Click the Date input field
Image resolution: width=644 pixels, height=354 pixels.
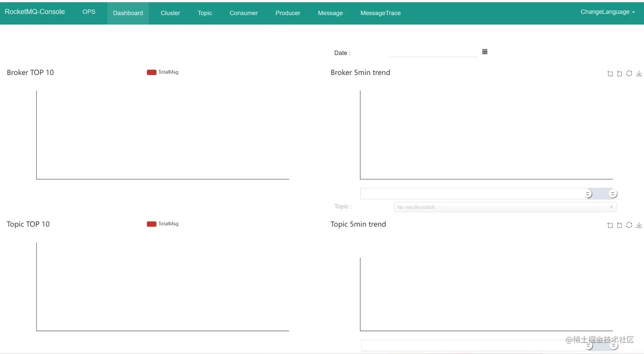point(433,52)
